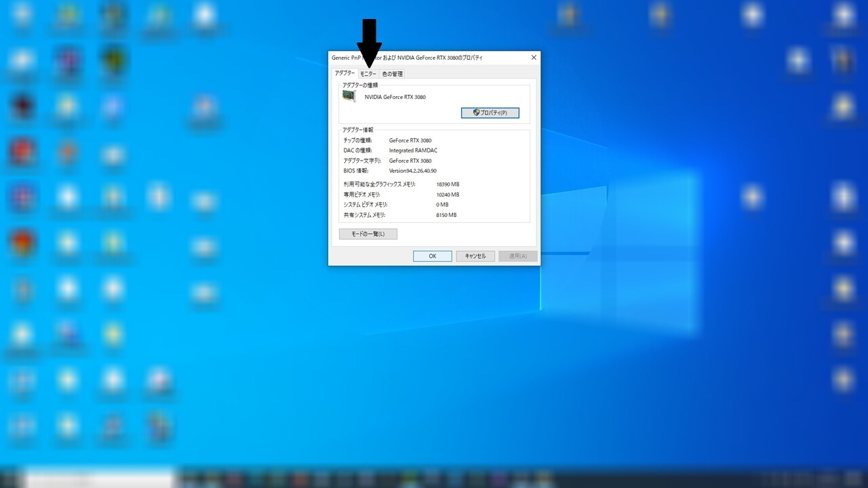Viewport: 868px width, 488px height.
Task: Click the 10240 MB dedicated video memory value
Action: (448, 195)
